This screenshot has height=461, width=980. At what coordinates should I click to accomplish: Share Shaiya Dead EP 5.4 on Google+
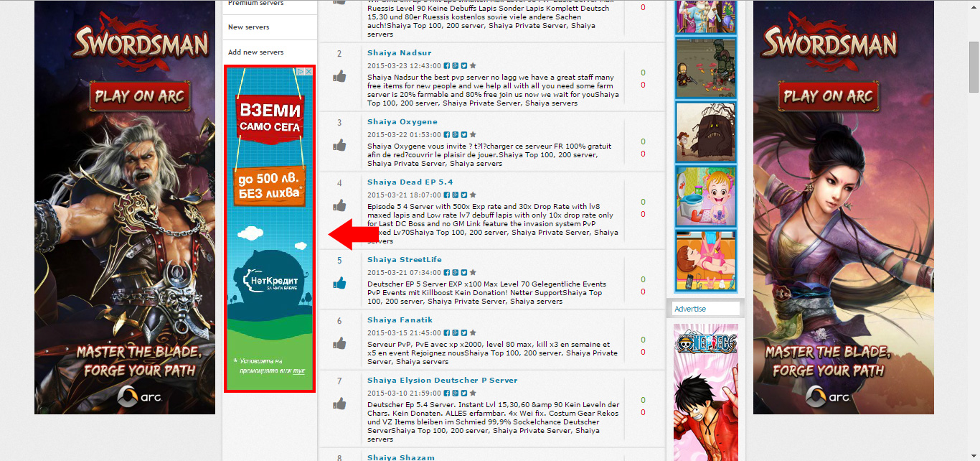click(x=456, y=195)
